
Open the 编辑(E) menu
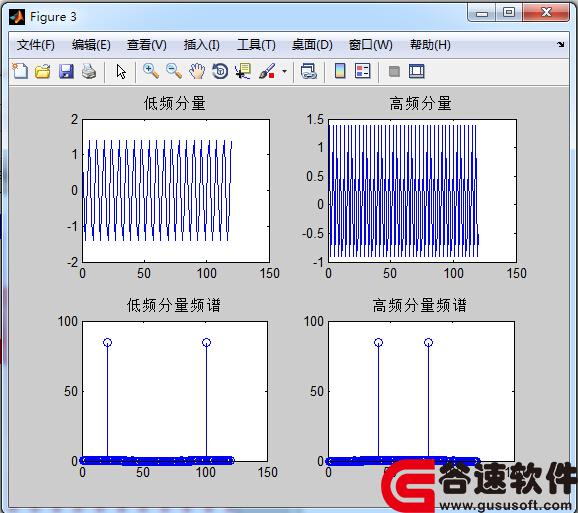(x=91, y=45)
